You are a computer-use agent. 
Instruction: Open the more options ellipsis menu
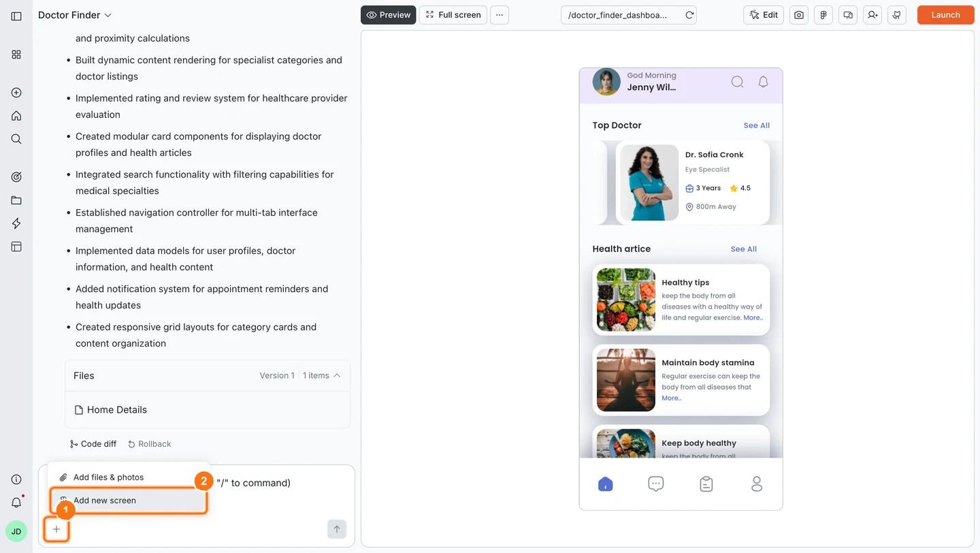click(x=500, y=14)
